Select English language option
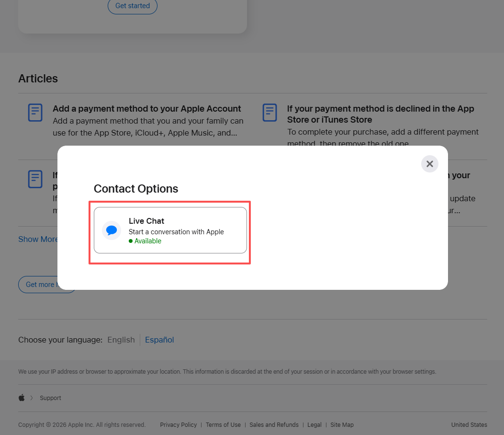 [121, 340]
